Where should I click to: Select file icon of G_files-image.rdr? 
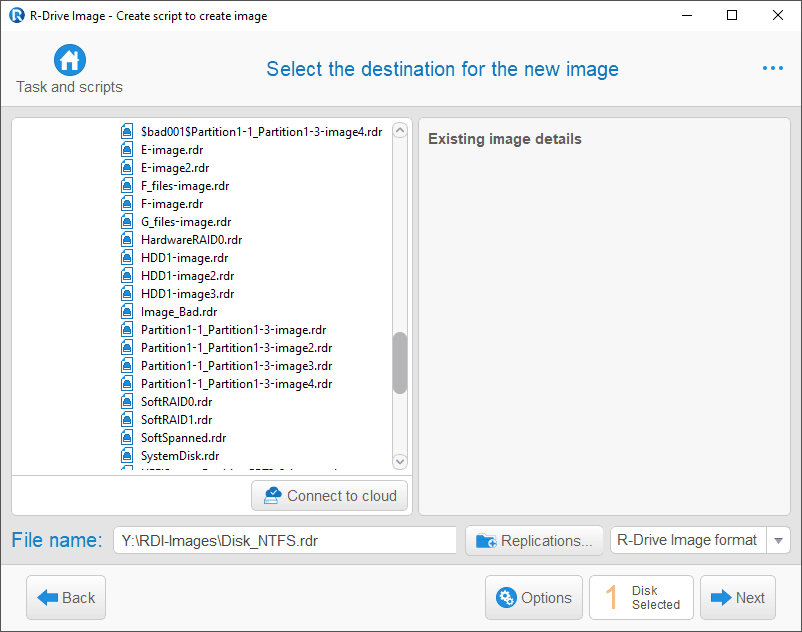pos(127,221)
